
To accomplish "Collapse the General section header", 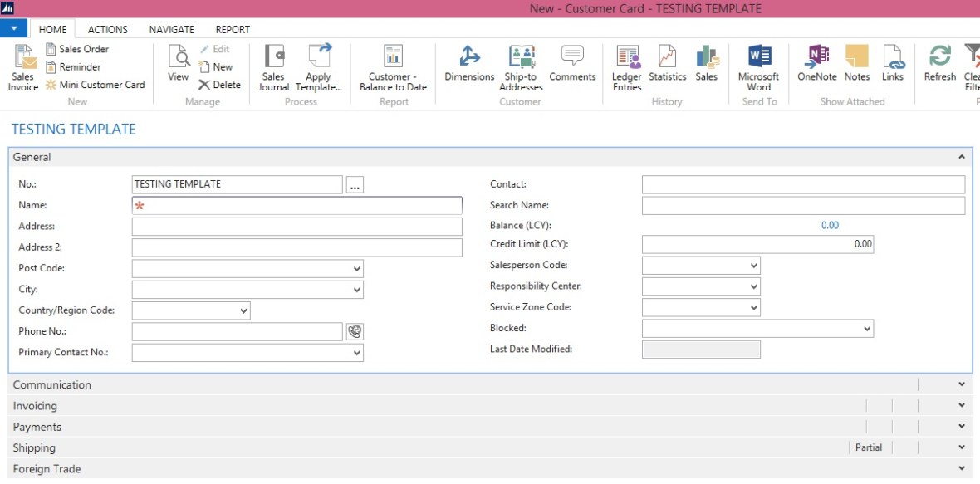I will [962, 157].
